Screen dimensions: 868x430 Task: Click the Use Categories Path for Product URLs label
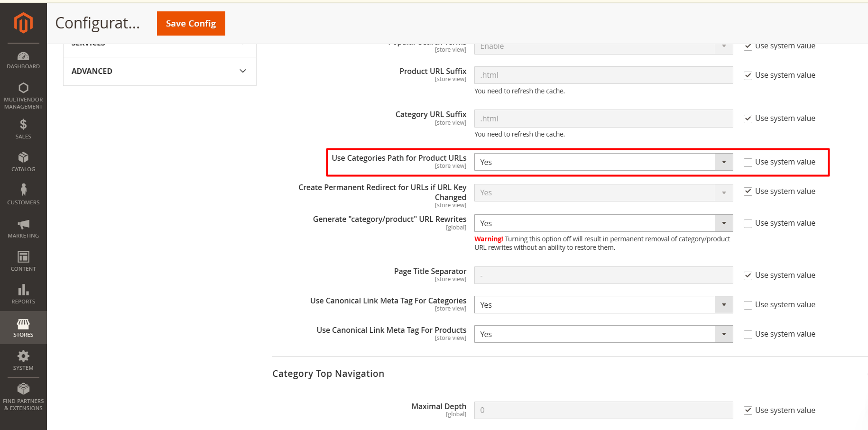399,158
